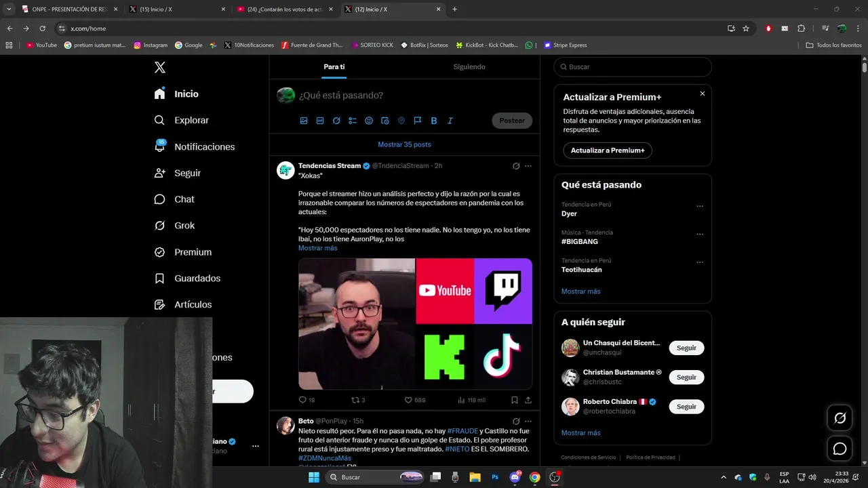Open options for the #BIGBANG trend

pos(700,235)
